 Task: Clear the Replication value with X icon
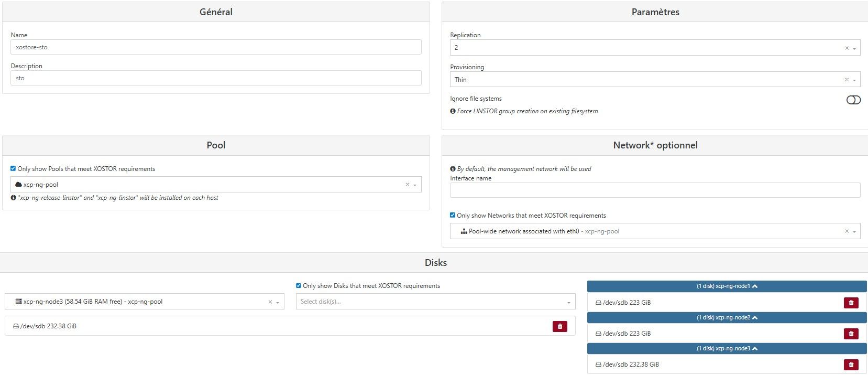coord(847,48)
